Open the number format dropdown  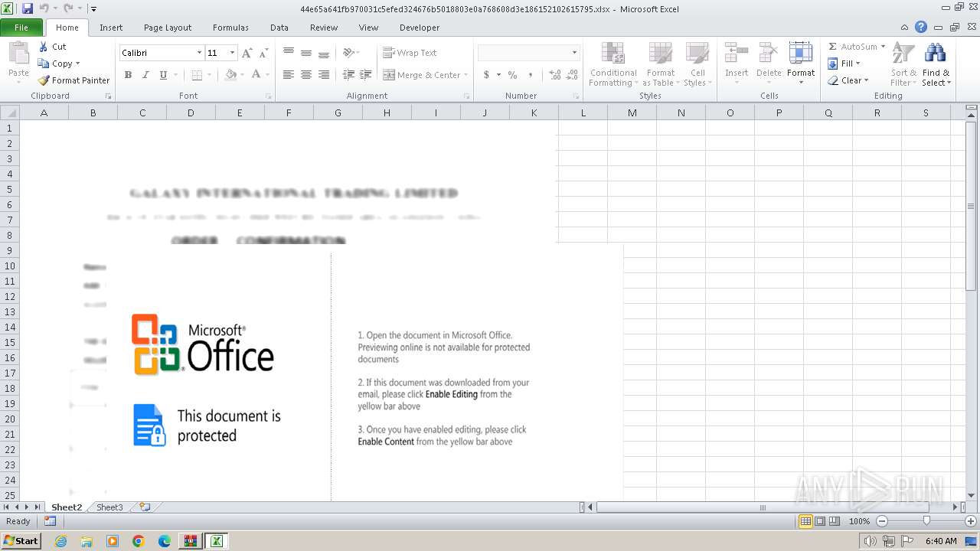click(x=574, y=53)
